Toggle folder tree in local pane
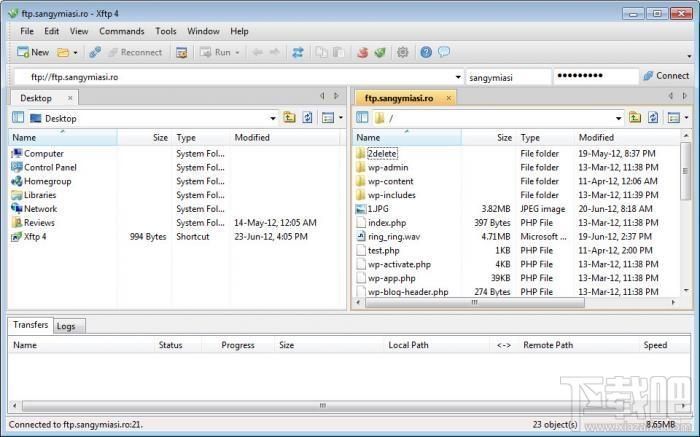700x437 pixels. point(18,118)
